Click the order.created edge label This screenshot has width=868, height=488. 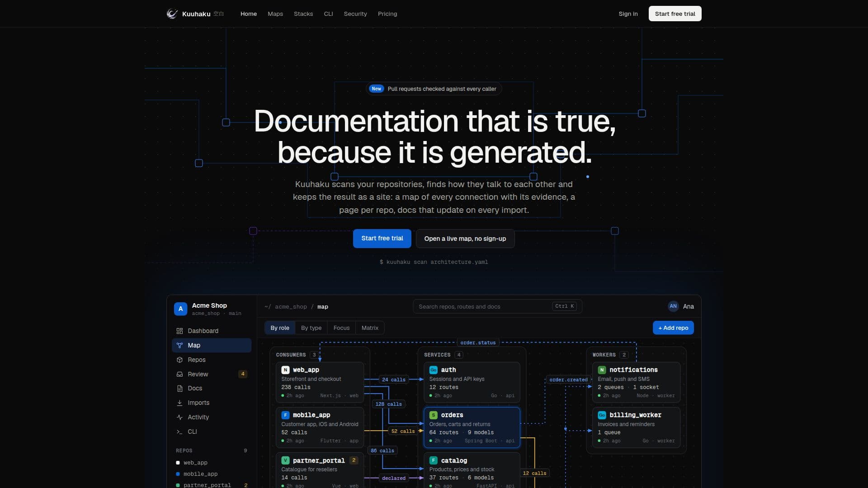568,380
